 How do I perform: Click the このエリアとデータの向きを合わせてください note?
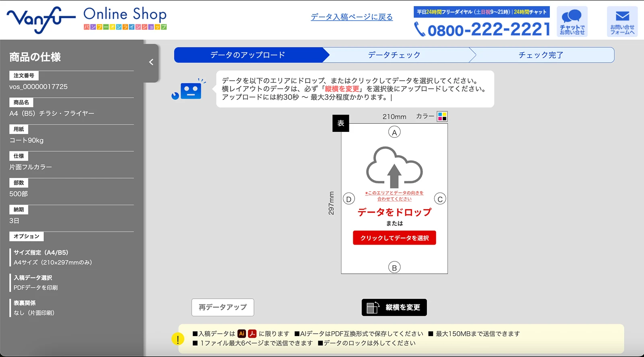click(394, 196)
